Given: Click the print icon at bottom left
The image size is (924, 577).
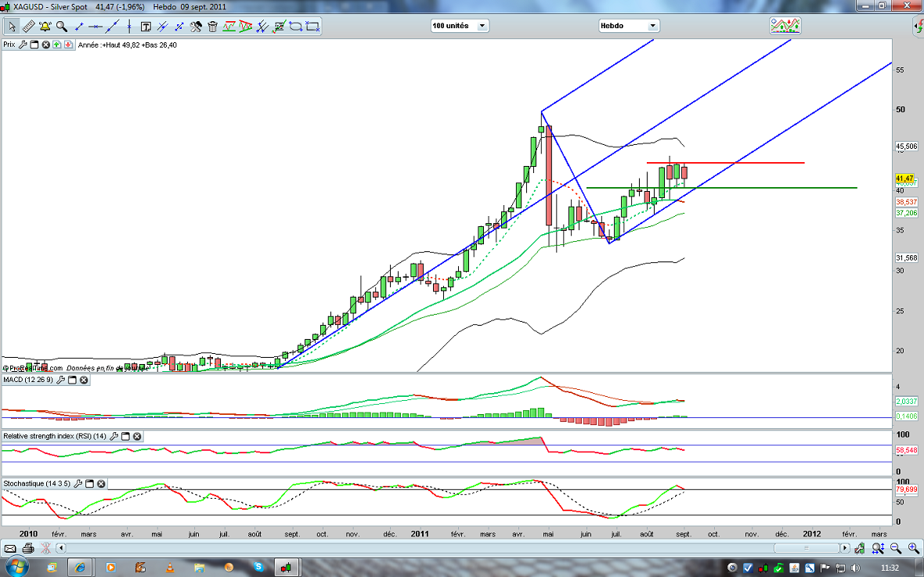Looking at the screenshot, I should click(x=29, y=548).
